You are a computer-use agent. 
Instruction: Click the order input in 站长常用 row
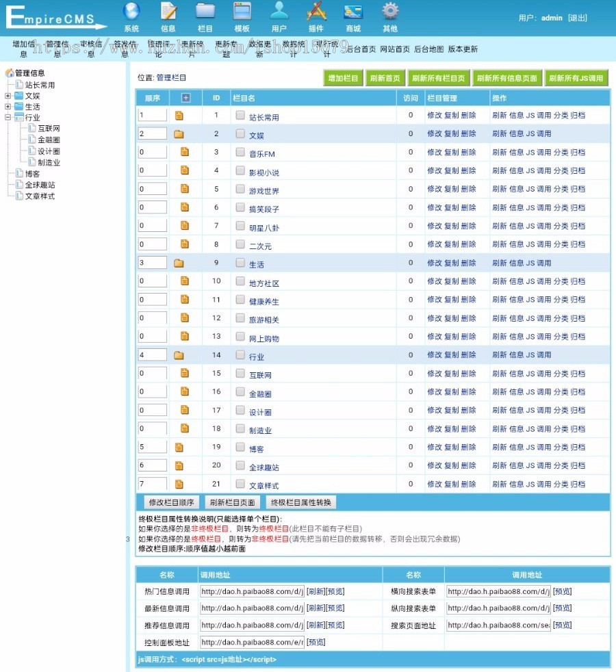(x=152, y=115)
